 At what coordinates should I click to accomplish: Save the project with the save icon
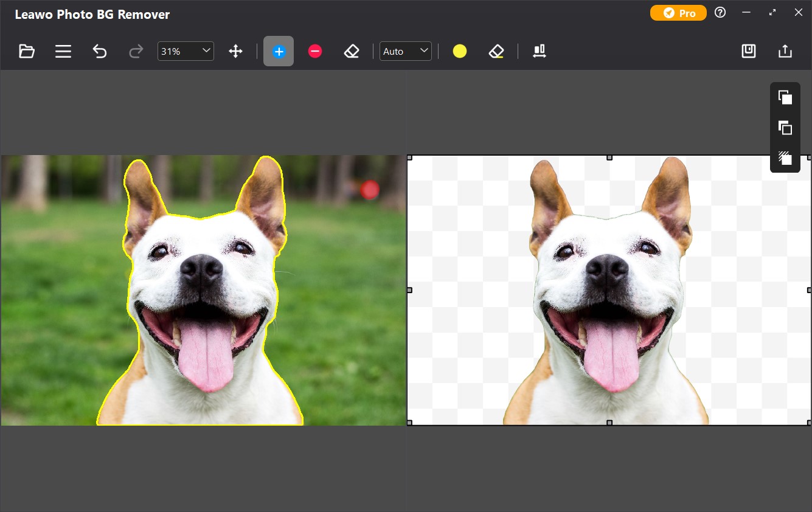749,51
